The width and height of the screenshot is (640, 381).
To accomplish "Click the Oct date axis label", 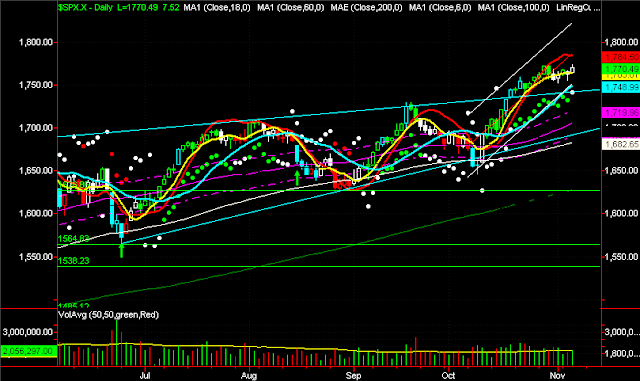I will tap(448, 375).
